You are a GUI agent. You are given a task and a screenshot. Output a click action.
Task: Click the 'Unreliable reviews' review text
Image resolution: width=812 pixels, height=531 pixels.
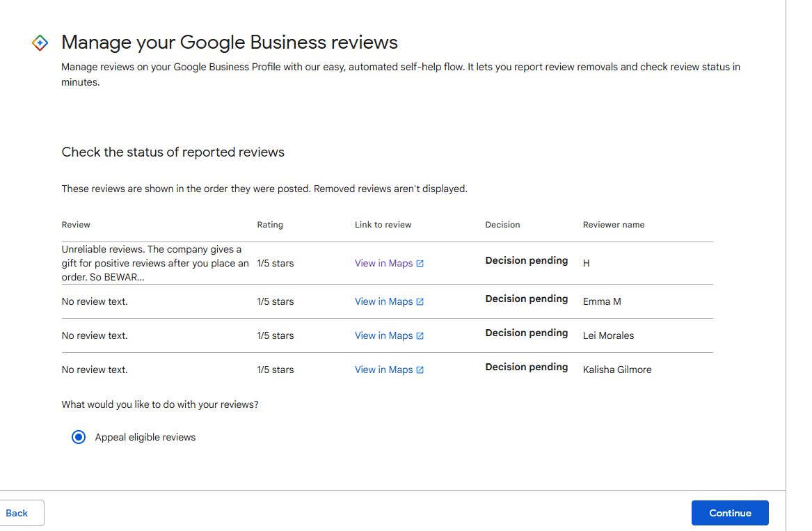pyautogui.click(x=155, y=263)
